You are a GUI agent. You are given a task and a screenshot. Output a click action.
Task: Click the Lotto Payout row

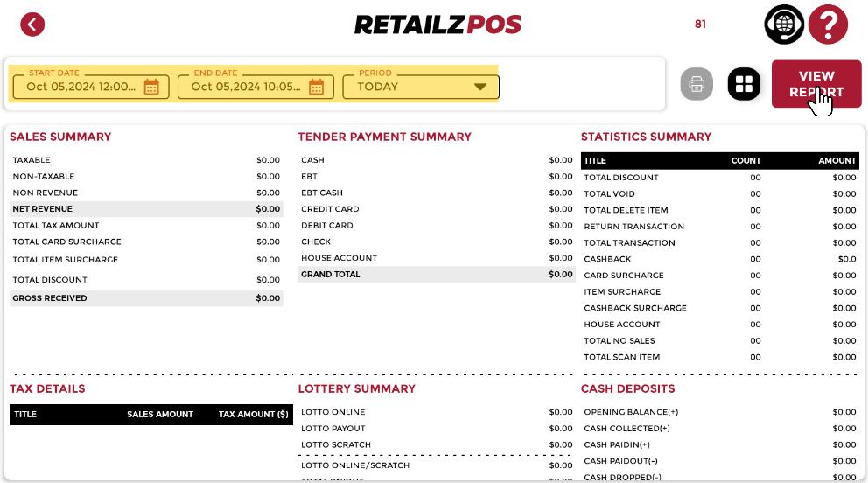pyautogui.click(x=437, y=428)
